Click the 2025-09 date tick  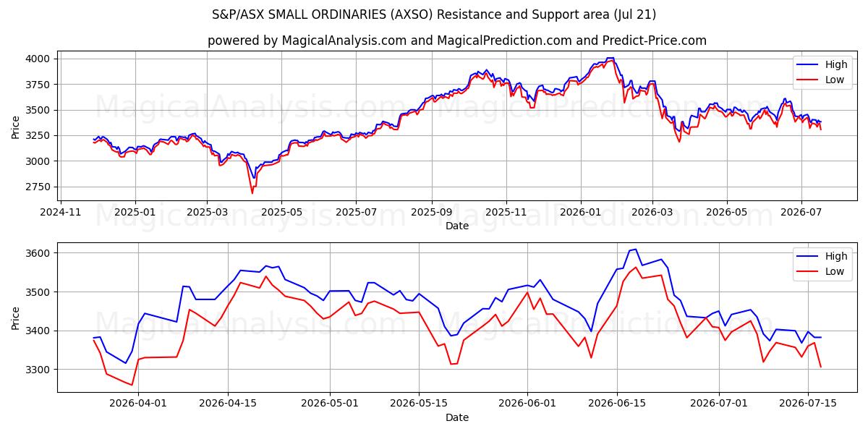coord(432,213)
